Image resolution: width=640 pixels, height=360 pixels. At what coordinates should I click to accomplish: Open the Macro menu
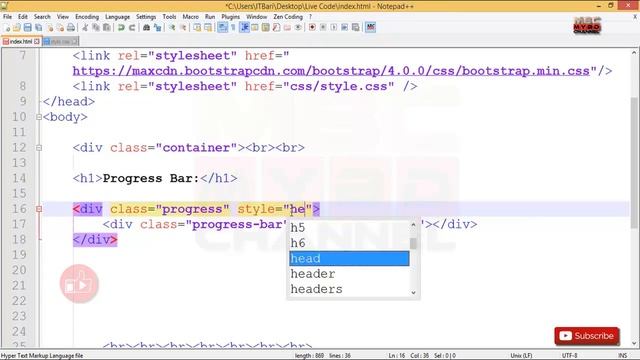[x=190, y=17]
